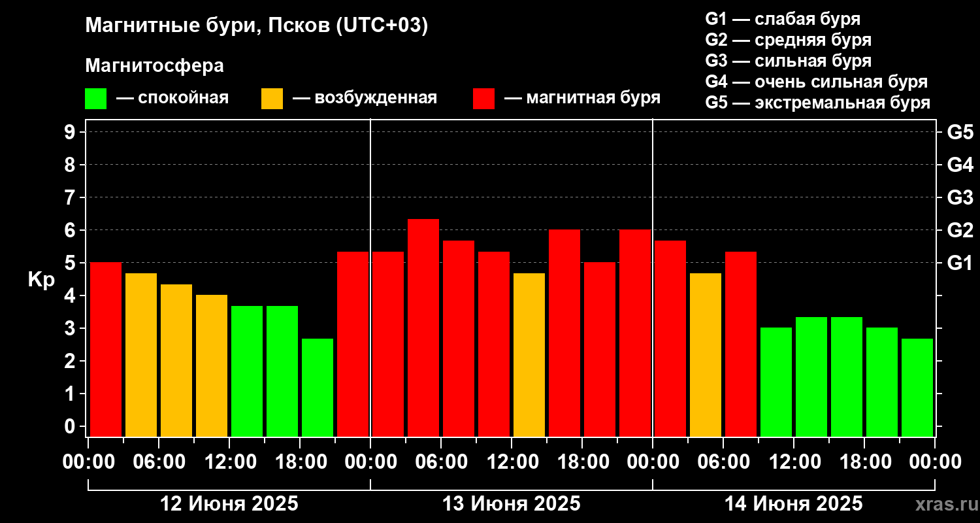Click the Kp axis value 3

(71, 328)
